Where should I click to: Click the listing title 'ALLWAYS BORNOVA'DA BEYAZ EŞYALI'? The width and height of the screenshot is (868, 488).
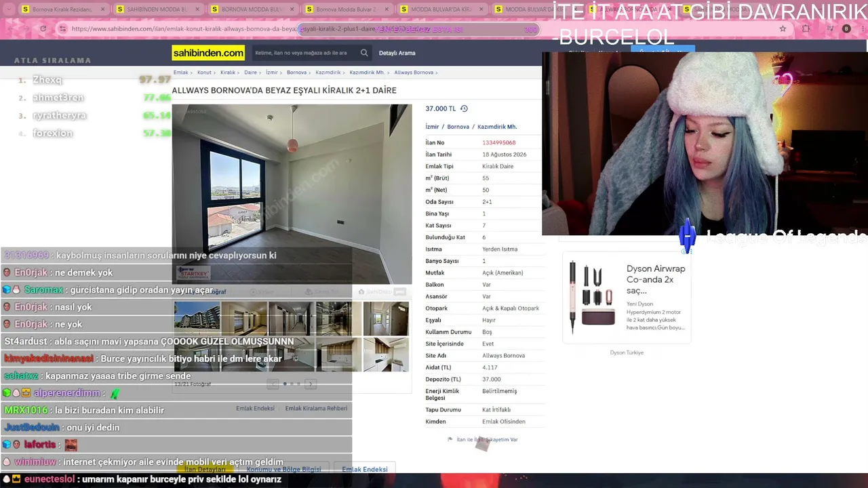click(x=284, y=90)
